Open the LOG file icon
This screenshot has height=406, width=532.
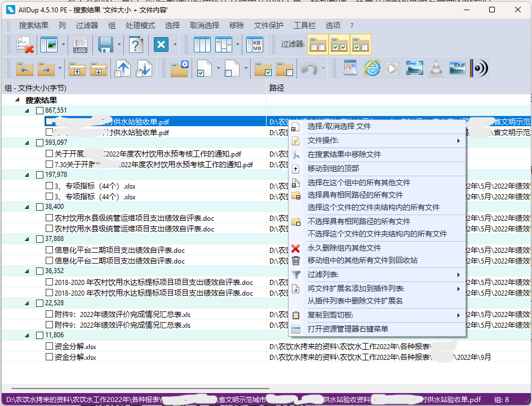click(80, 44)
